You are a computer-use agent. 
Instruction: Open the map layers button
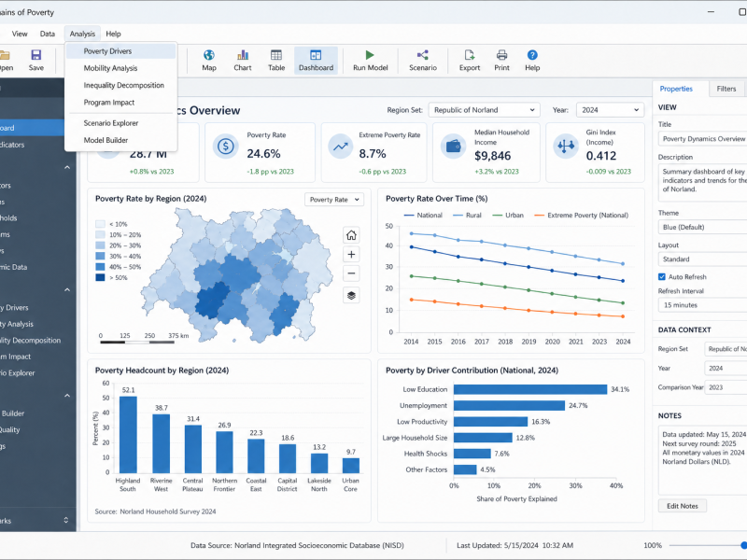coord(351,295)
